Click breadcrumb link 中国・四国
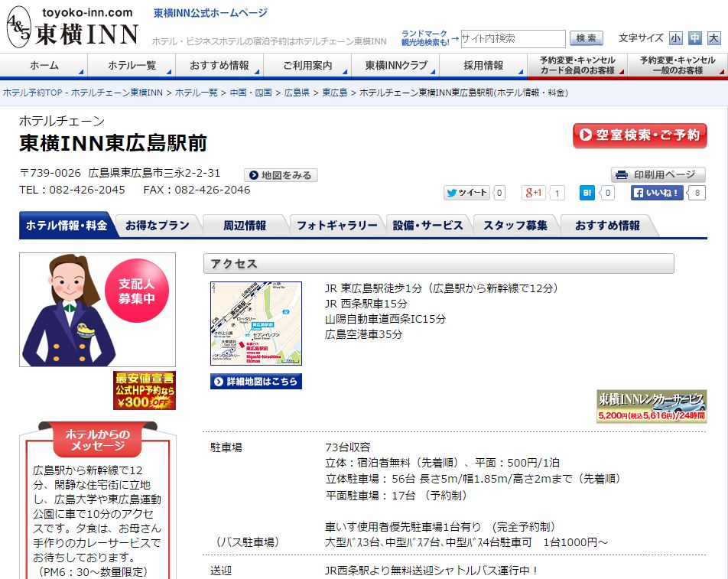 pos(251,93)
